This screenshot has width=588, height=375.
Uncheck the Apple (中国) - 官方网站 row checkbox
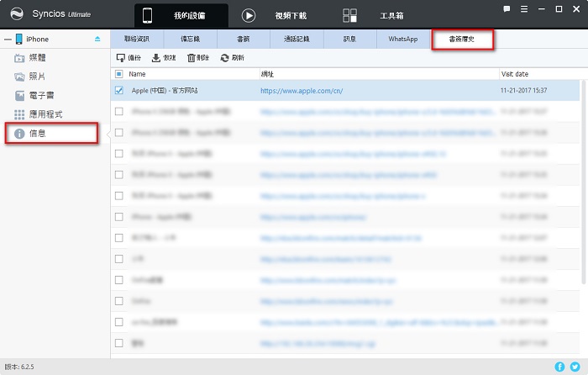[119, 91]
